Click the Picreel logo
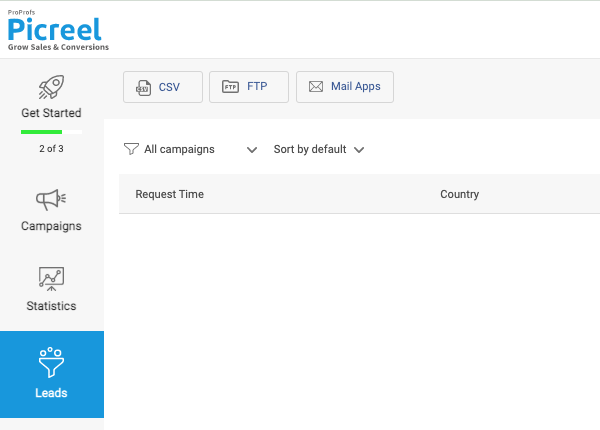This screenshot has height=430, width=600. [57, 29]
